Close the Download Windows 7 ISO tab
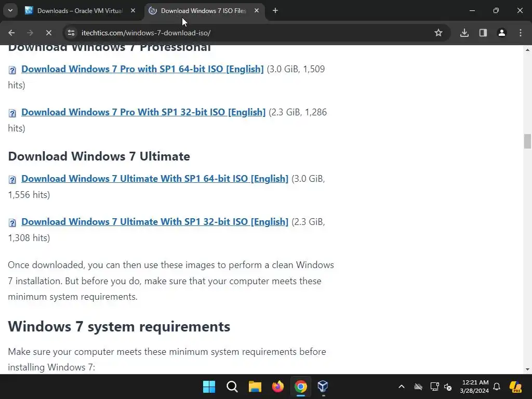The image size is (532, 399). coord(257,11)
